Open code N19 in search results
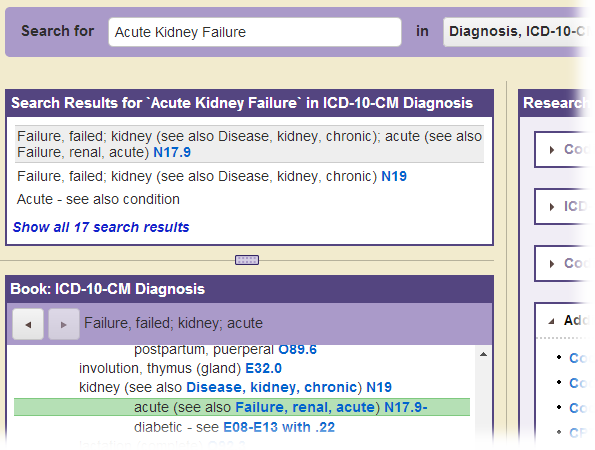Screen dimensions: 595x450 [394, 176]
